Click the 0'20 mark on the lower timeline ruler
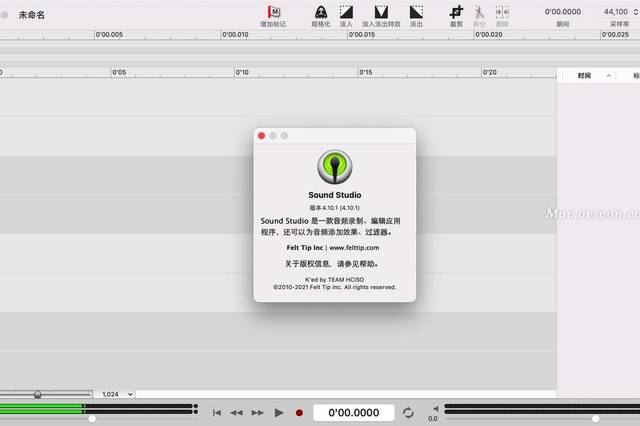640x426 pixels. (489, 72)
